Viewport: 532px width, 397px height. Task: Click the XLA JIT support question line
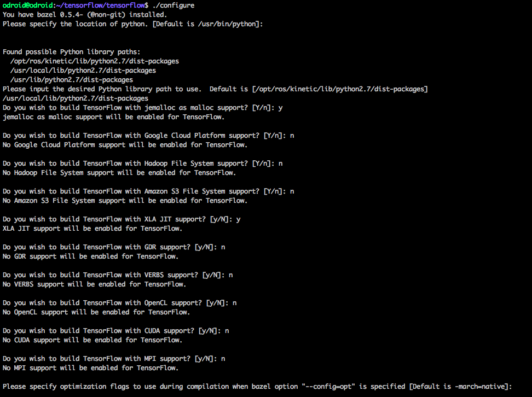coord(122,219)
